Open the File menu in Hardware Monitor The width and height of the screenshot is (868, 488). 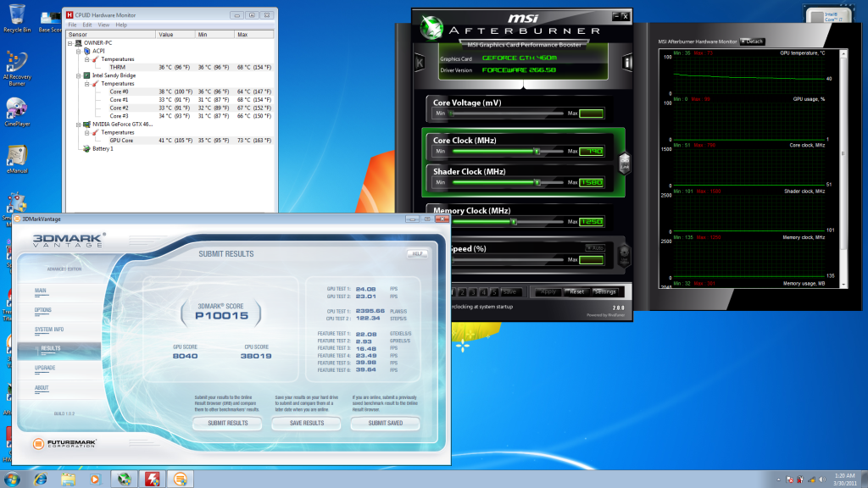72,25
